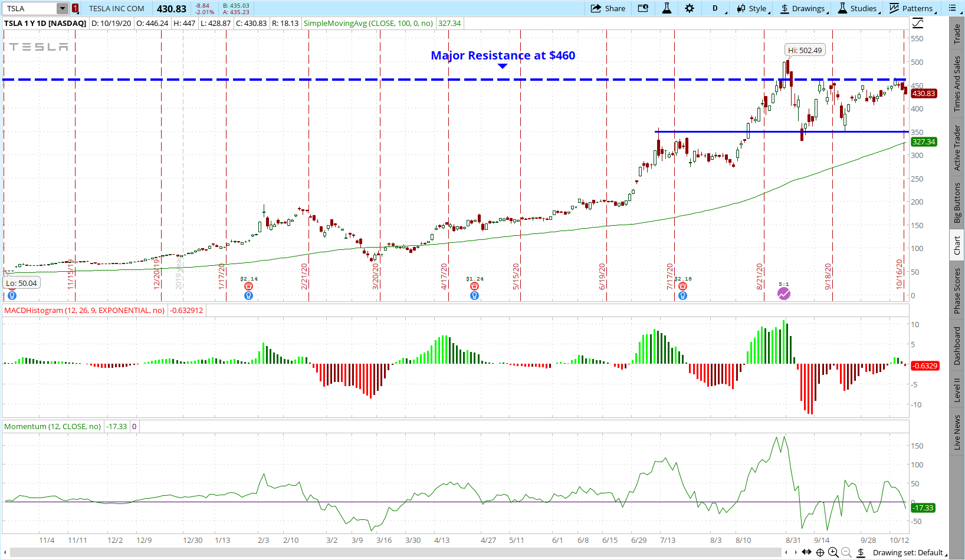Viewport: 965px width, 560px height.
Task: Click the -0.6329 MACD axis bubble
Action: 924,365
